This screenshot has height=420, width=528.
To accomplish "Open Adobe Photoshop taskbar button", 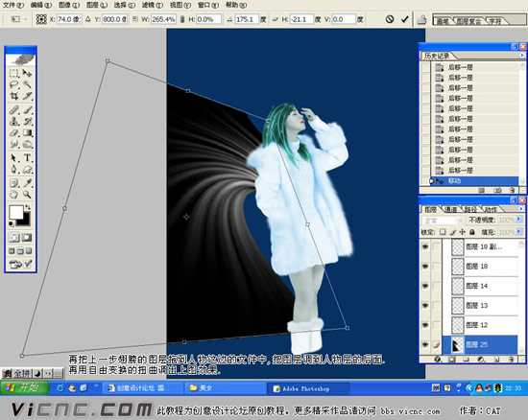I will coord(308,388).
